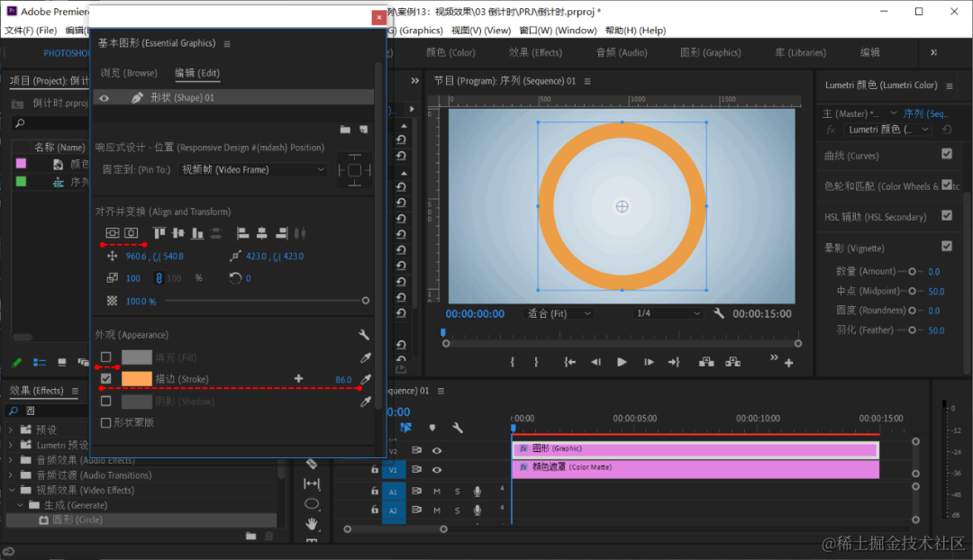Select the Ellipse tool icon
Screen dimensions: 973x560
pyautogui.click(x=312, y=503)
